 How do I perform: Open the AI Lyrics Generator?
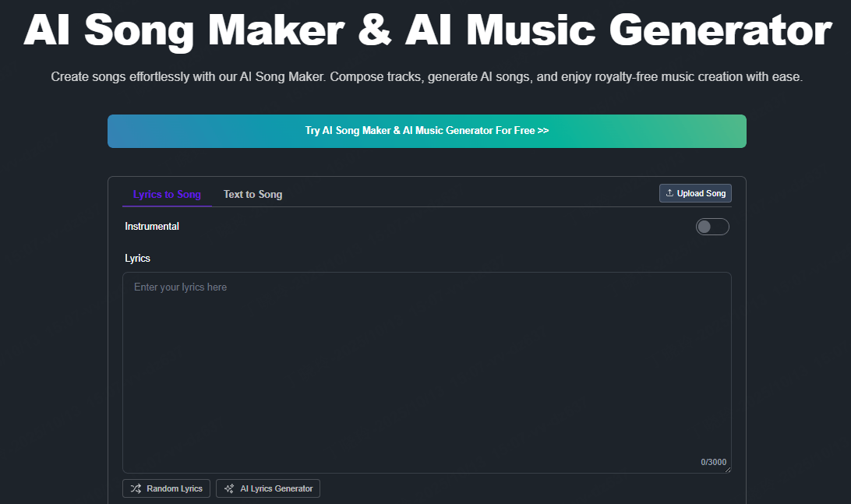[268, 488]
